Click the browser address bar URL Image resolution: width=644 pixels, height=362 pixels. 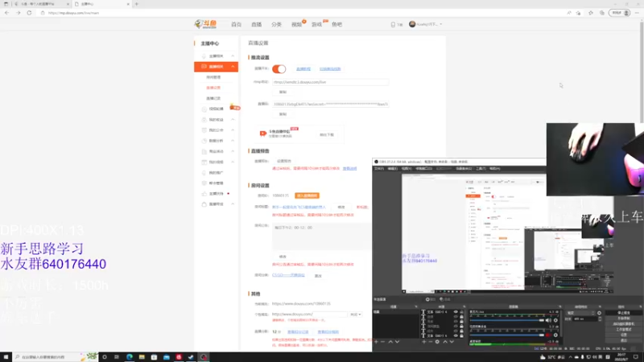pos(73,13)
